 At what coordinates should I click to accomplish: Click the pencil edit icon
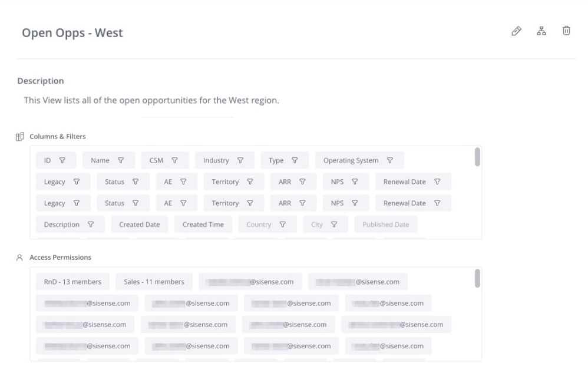(516, 31)
